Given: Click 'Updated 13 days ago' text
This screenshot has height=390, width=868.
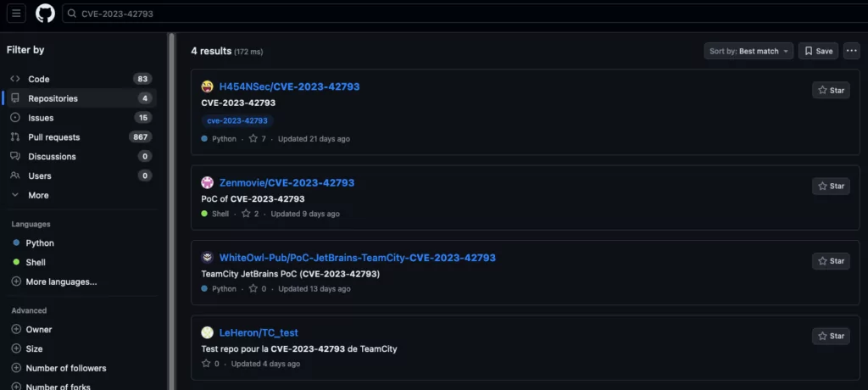Looking at the screenshot, I should [314, 288].
